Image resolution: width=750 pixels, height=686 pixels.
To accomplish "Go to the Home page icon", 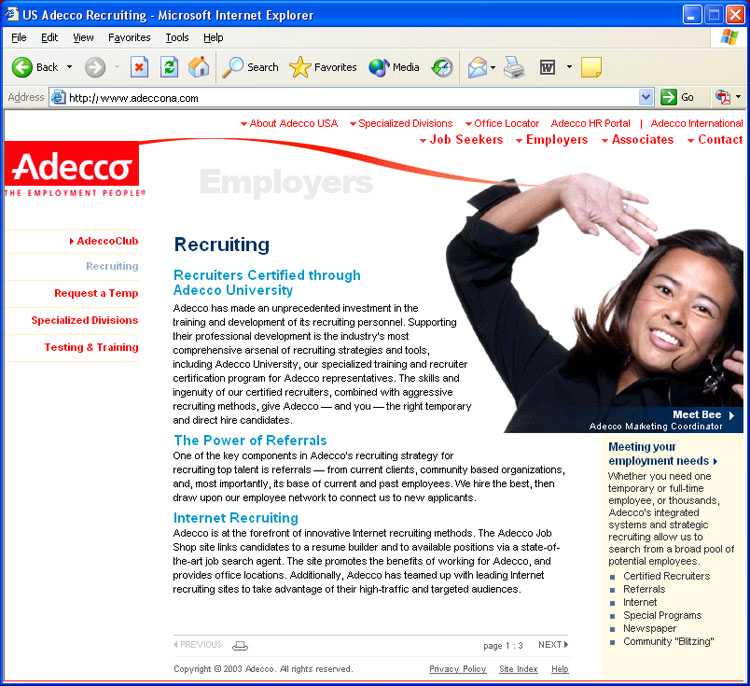I will [199, 67].
